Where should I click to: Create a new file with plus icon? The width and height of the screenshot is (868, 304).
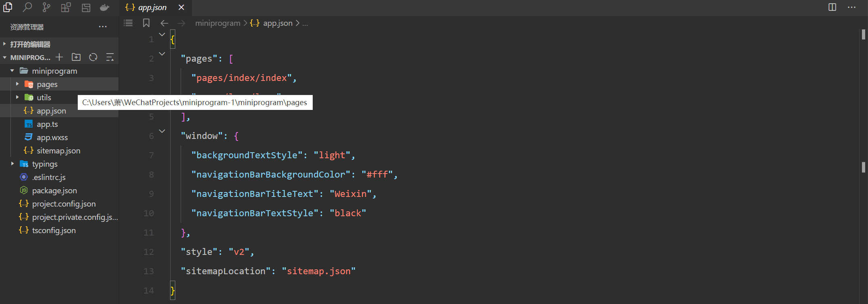coord(59,57)
